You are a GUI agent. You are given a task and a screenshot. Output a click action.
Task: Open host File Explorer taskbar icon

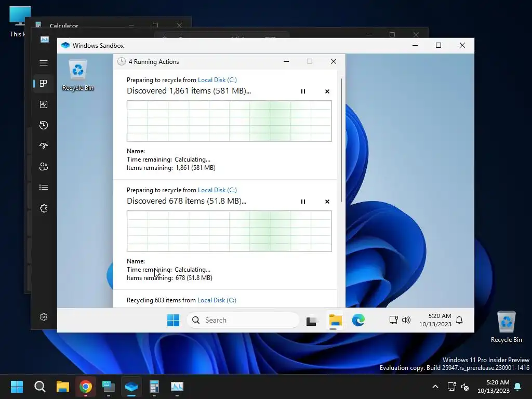coord(63,387)
